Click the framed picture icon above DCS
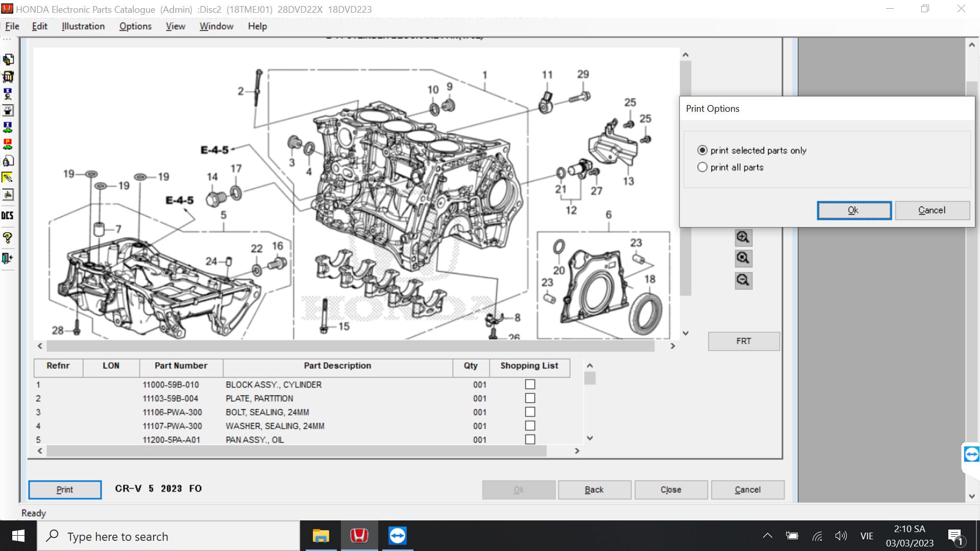 8,194
